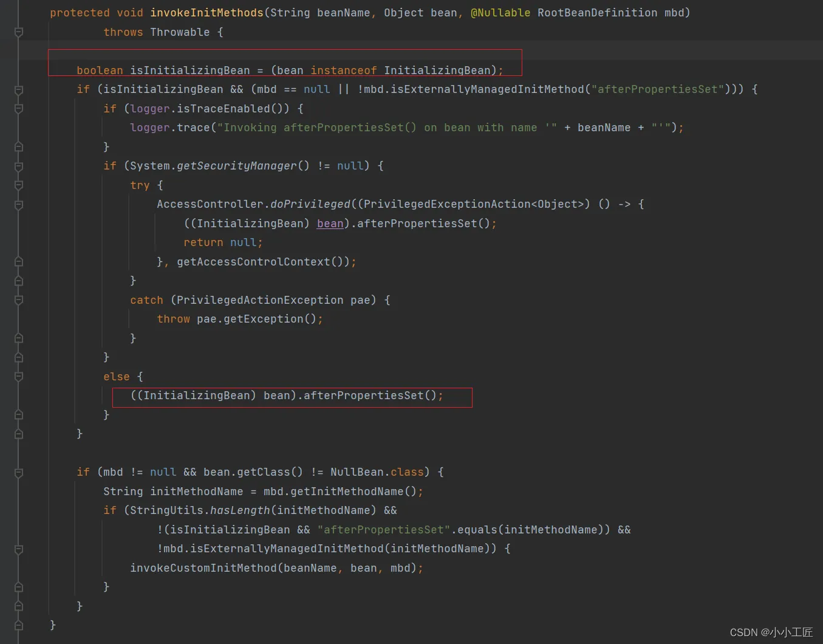
Task: Click 'StringUtils.hasLength' call
Action: 200,510
